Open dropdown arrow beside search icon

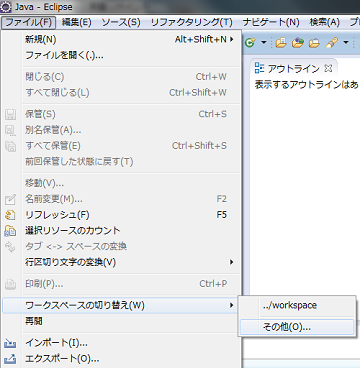(346, 43)
